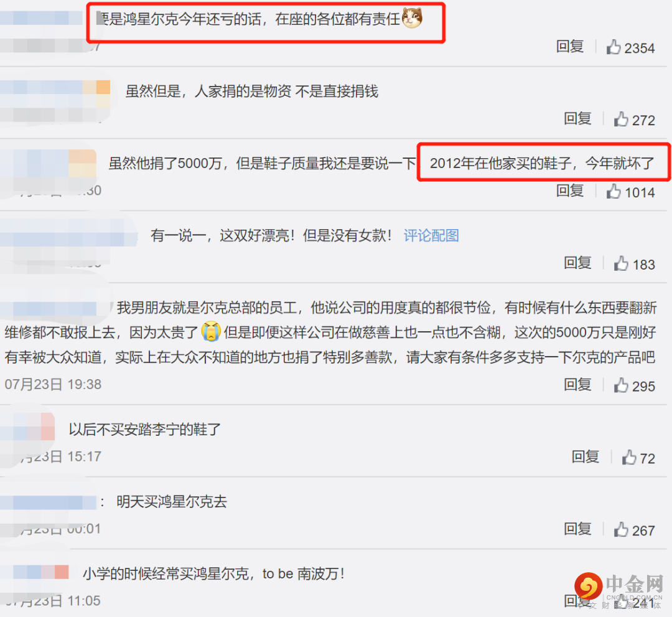This screenshot has height=617, width=672.
Task: Click the crying emoji in the long comment
Action: point(211,331)
